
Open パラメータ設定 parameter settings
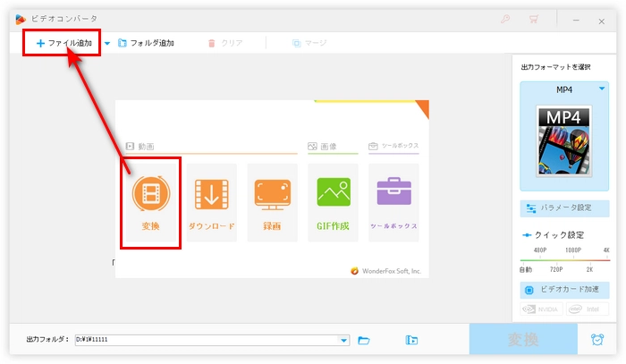(564, 207)
